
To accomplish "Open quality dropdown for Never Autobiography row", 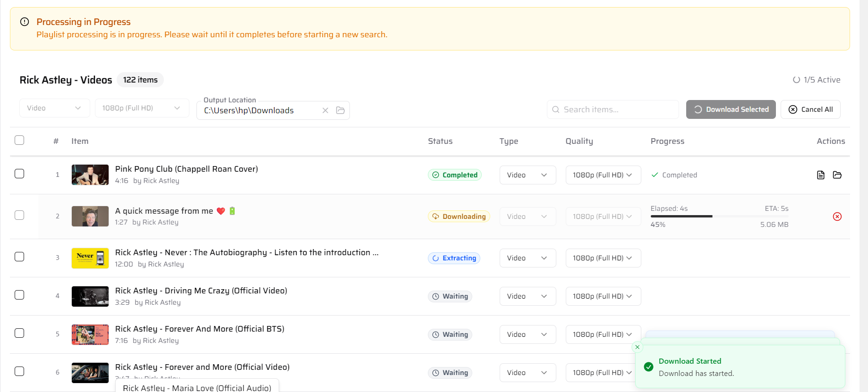I will [x=603, y=258].
